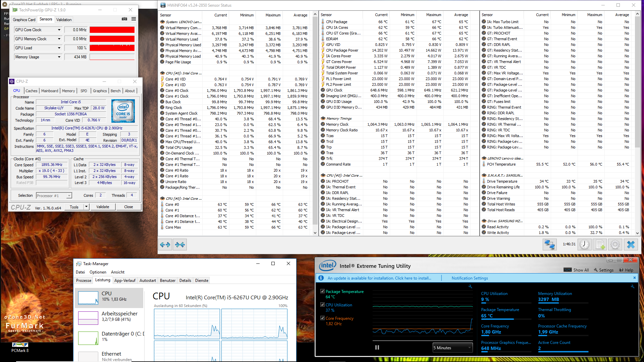Click the XTU update available installation link

coord(379,278)
